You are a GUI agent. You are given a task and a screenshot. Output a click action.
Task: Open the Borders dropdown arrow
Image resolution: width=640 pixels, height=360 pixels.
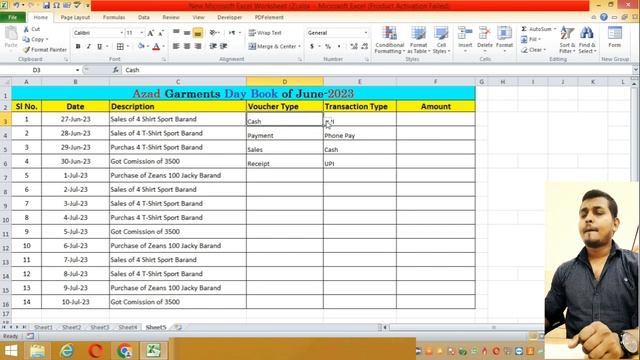pos(128,47)
